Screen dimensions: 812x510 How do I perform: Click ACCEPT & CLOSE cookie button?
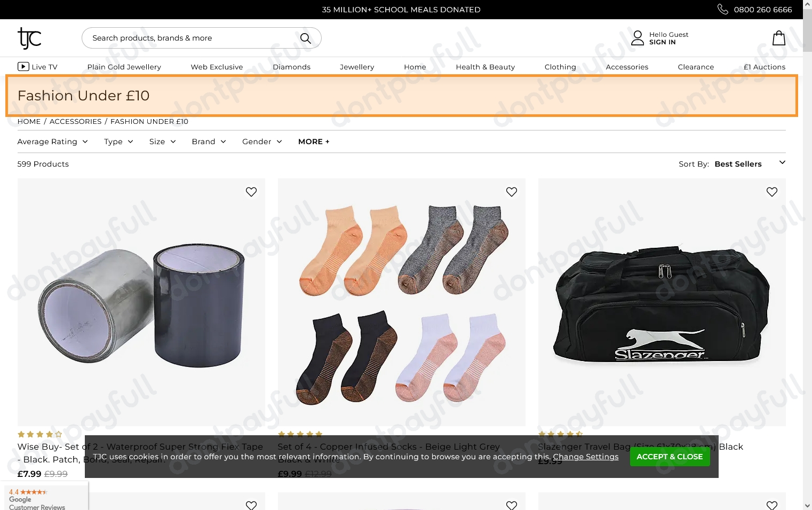click(670, 457)
